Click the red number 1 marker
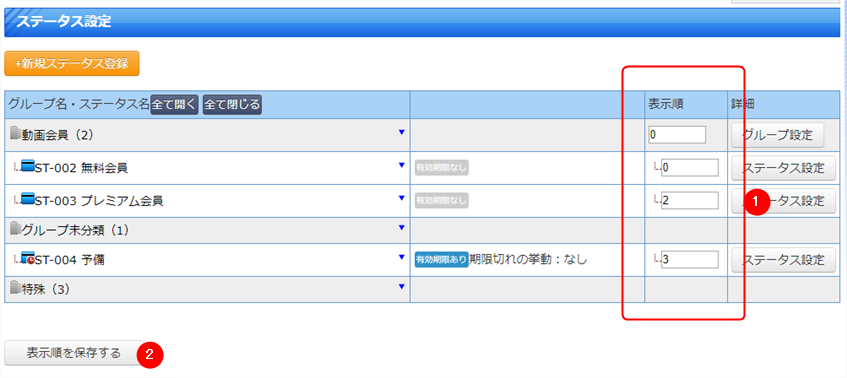 pos(755,202)
